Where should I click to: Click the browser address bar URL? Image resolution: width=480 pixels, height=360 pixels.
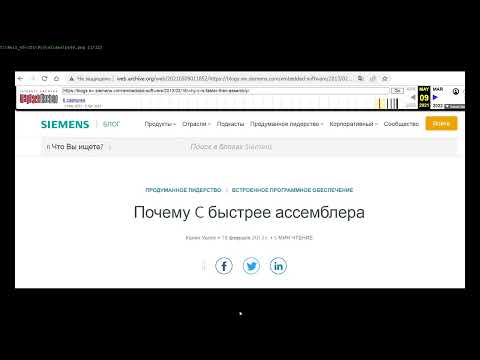pyautogui.click(x=233, y=78)
